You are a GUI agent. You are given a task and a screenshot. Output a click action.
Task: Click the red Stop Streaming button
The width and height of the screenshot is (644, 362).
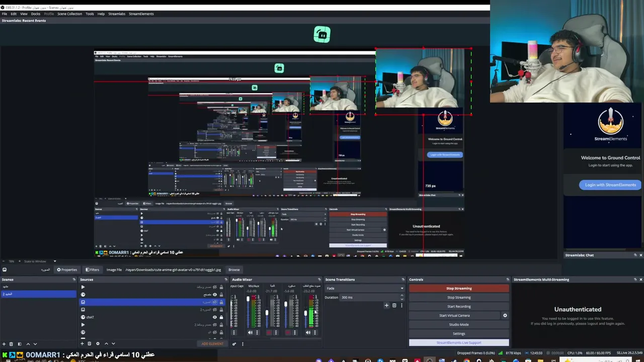pos(459,288)
